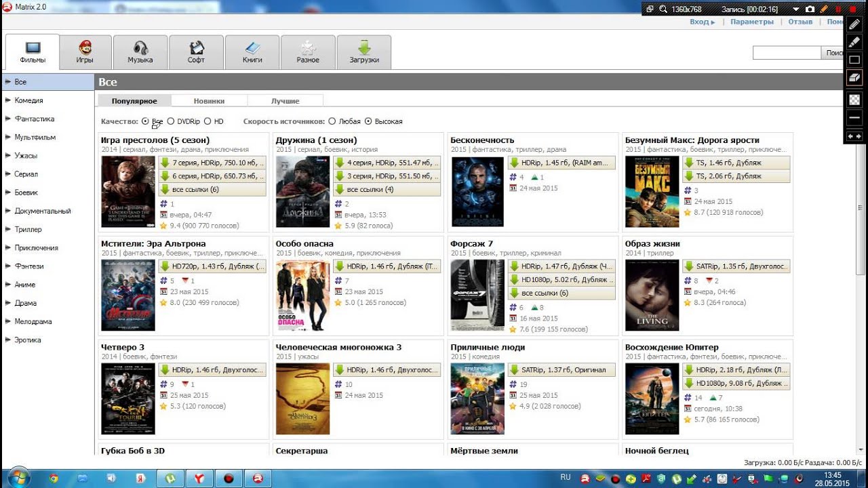This screenshot has width=868, height=488.
Task: Click the recorder camera snapshot icon
Action: click(810, 9)
